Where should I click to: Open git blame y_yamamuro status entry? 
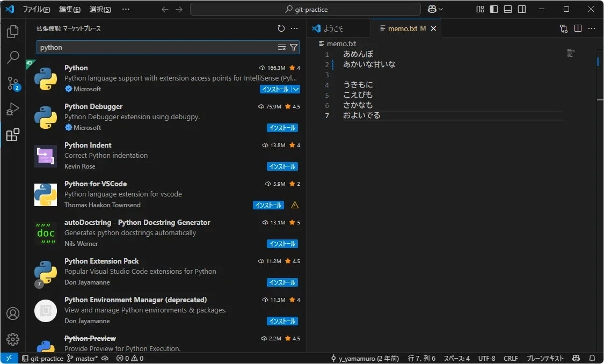(x=365, y=358)
